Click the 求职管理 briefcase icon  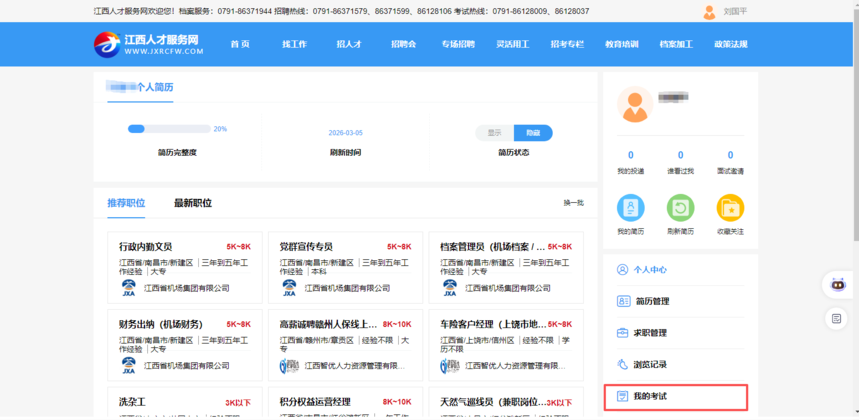coord(622,332)
